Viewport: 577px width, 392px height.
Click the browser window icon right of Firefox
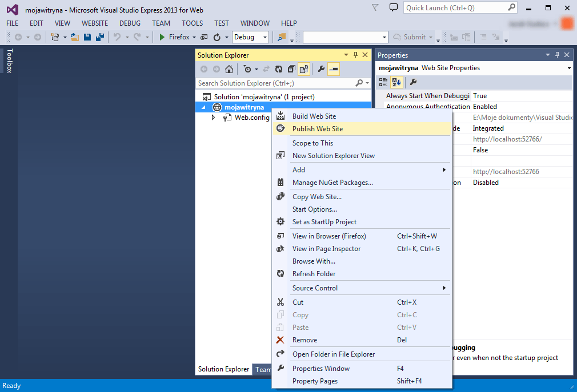204,37
